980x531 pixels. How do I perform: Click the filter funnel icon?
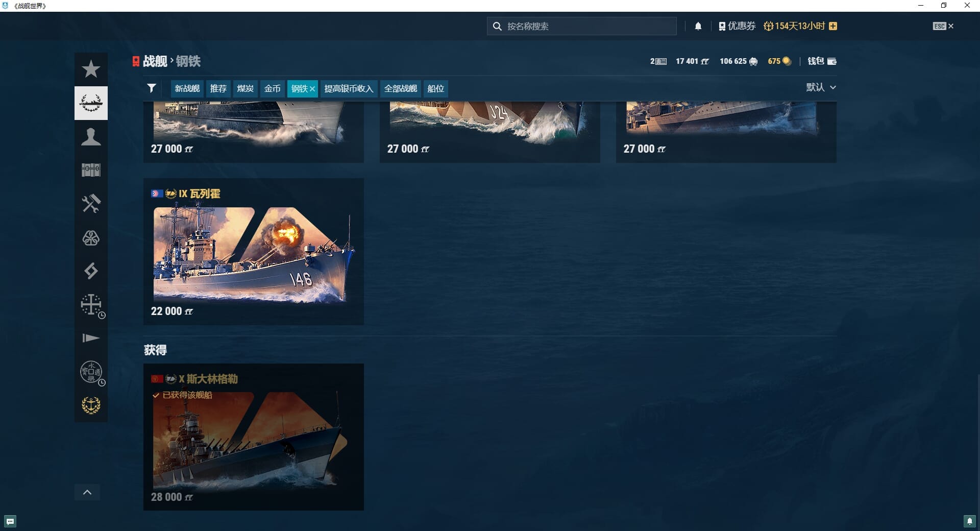pos(152,88)
